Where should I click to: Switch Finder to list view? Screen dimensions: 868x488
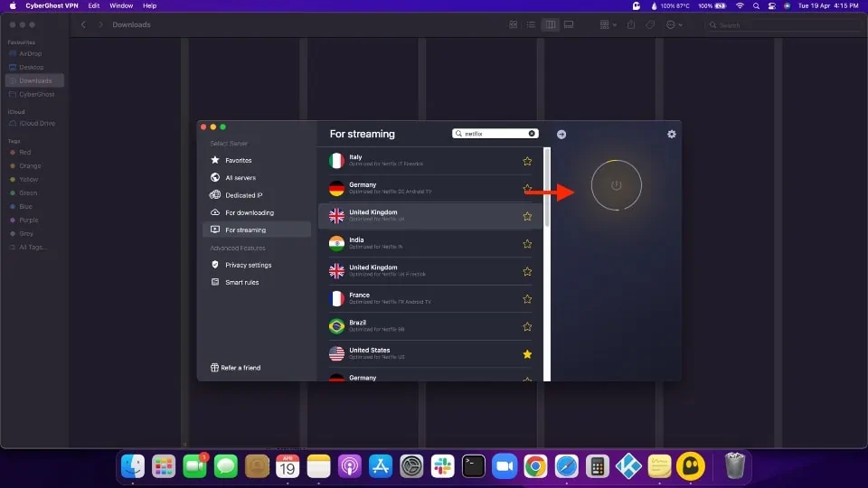click(531, 24)
